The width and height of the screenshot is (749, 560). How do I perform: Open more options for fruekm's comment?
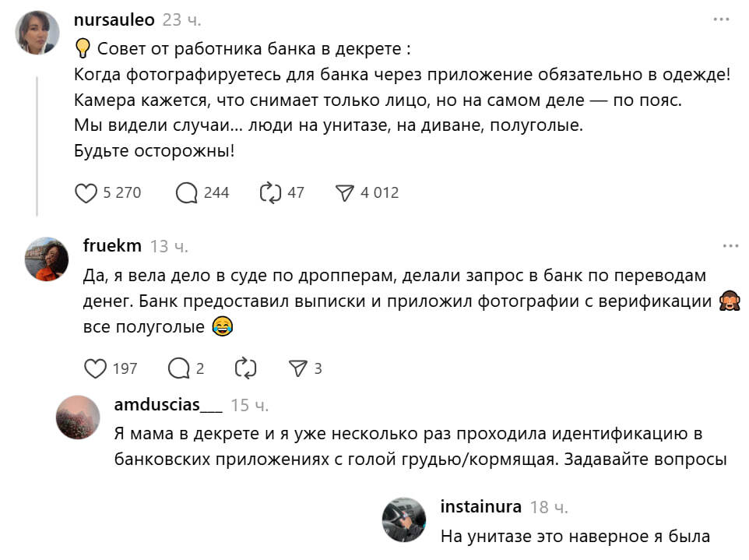pos(730,246)
